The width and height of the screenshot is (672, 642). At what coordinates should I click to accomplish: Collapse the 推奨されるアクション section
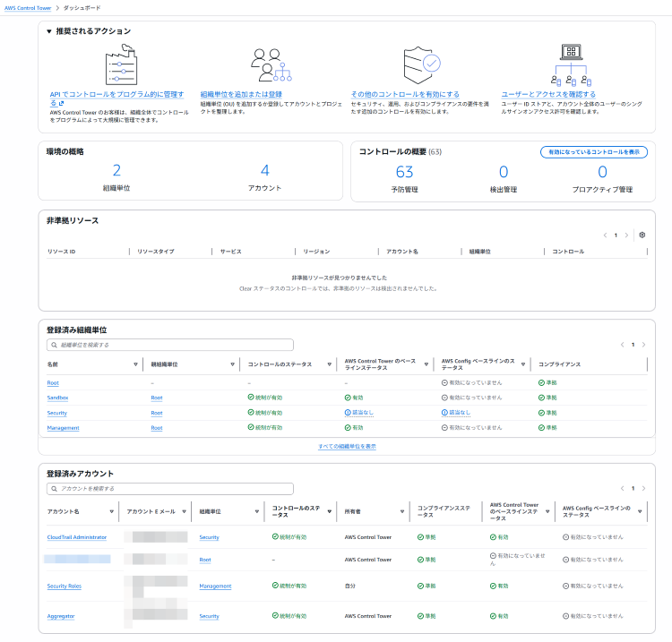[49, 31]
